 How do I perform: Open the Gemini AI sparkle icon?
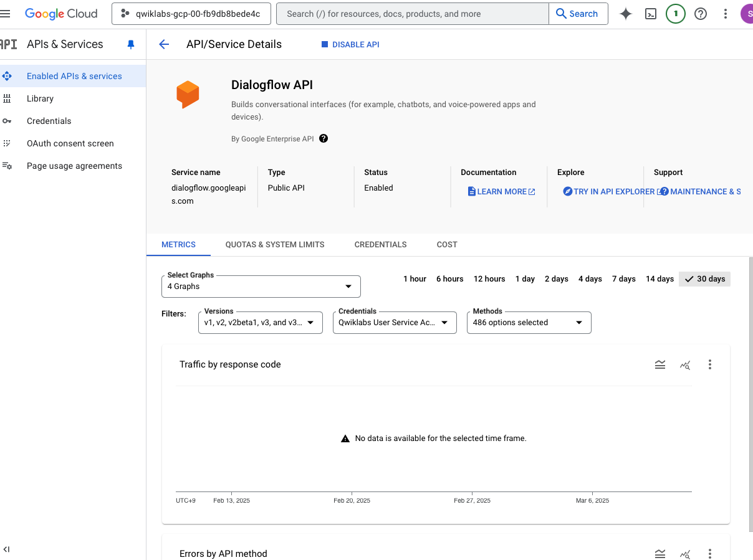[x=626, y=14]
